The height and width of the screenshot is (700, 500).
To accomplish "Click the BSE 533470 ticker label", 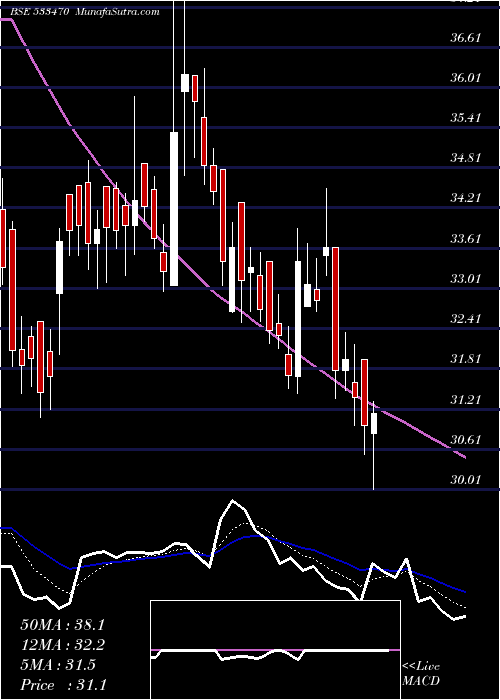I will pos(40,12).
